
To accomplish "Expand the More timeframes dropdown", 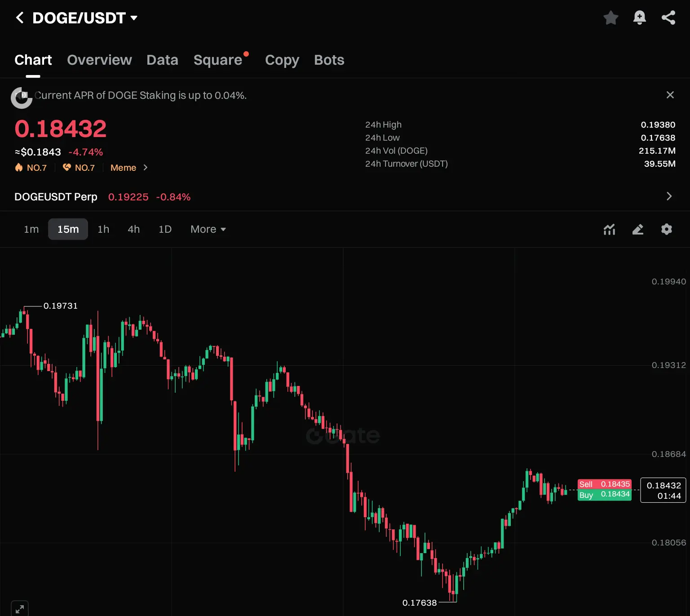I will 208,229.
